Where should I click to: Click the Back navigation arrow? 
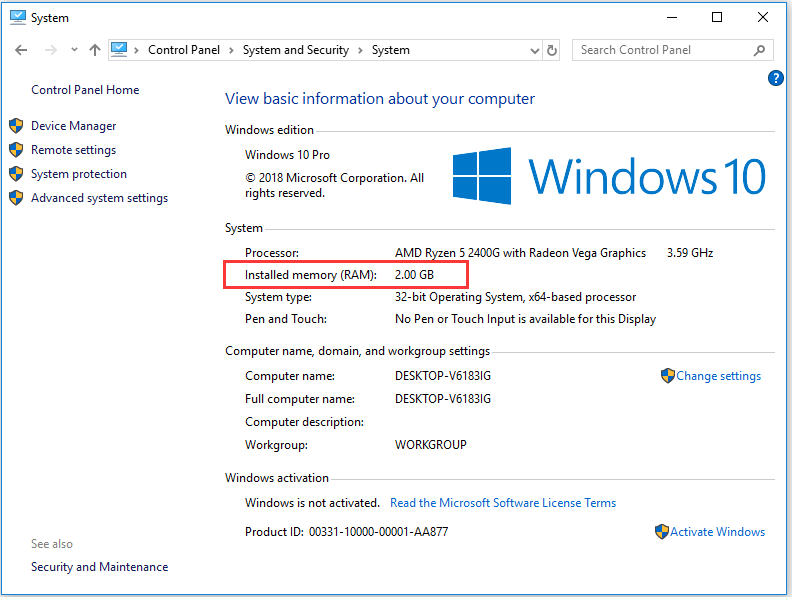click(22, 50)
